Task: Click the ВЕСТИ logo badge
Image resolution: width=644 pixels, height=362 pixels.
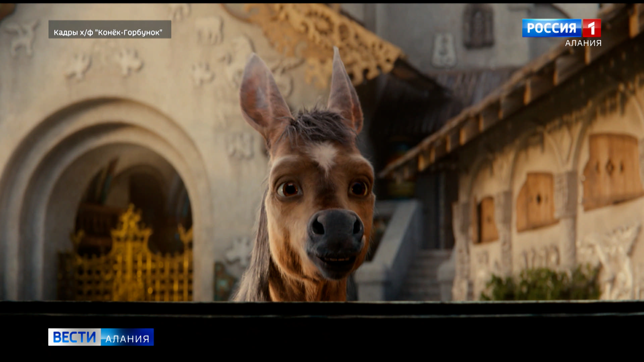Action: click(x=74, y=337)
